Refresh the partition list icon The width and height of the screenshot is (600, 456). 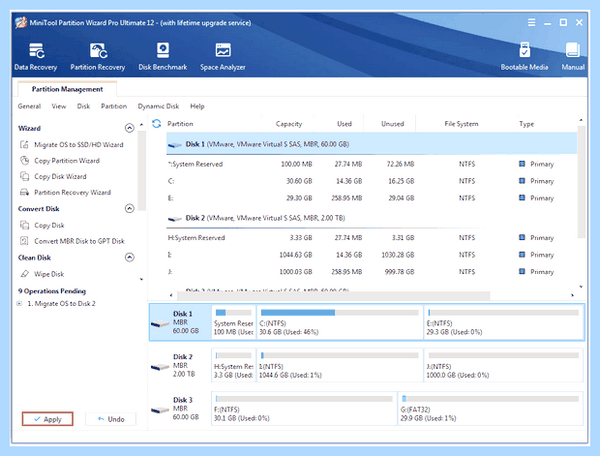coord(157,124)
